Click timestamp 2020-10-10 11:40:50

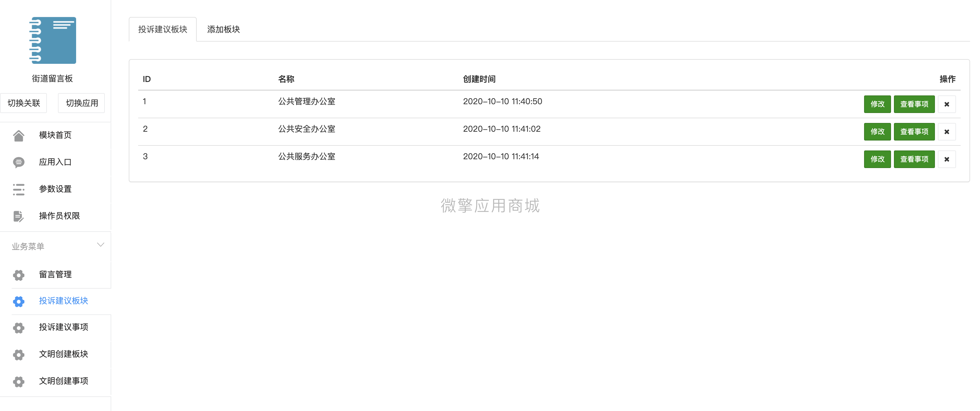click(503, 102)
